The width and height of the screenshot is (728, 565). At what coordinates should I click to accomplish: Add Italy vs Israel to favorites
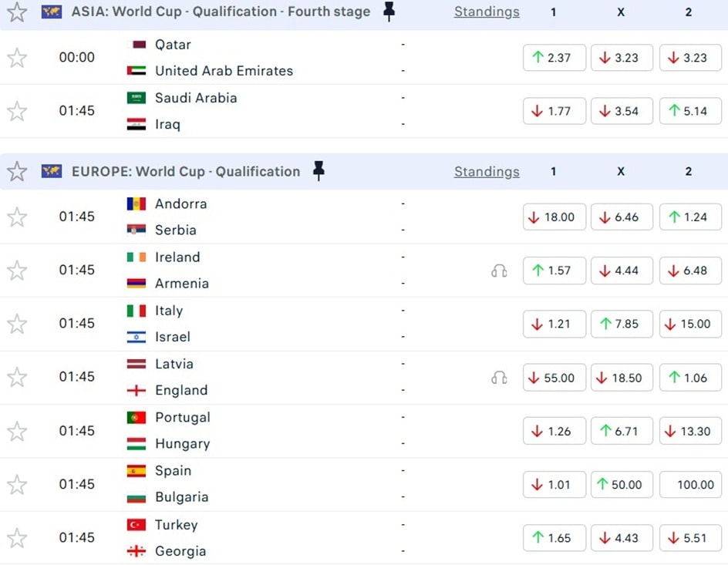pos(17,324)
